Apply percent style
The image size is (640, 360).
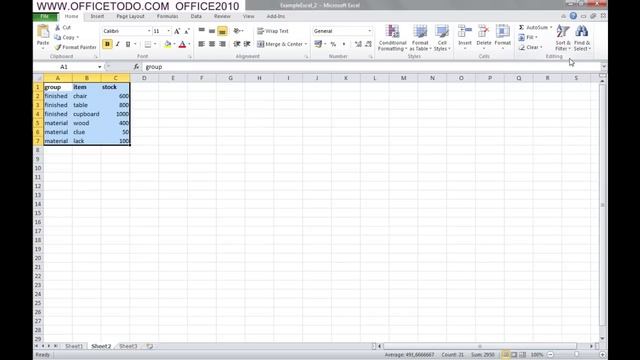(333, 44)
